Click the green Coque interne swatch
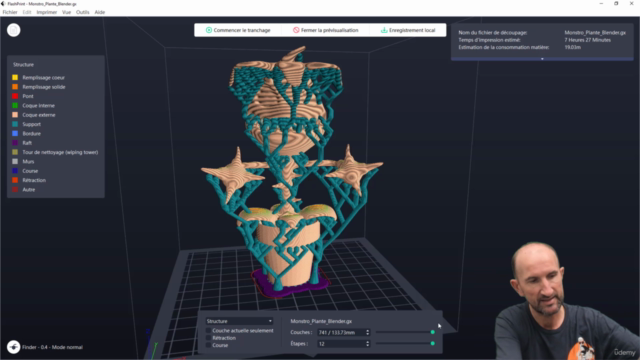The height and width of the screenshot is (360, 640). (15, 105)
